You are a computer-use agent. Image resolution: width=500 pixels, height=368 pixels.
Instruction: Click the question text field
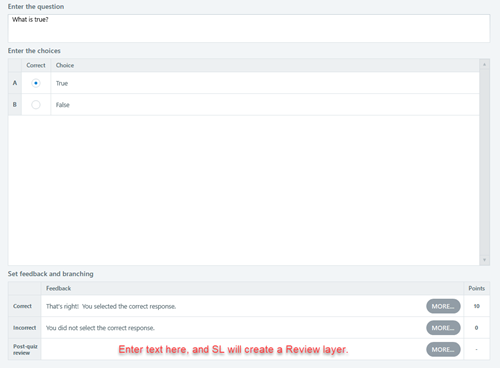pos(249,28)
